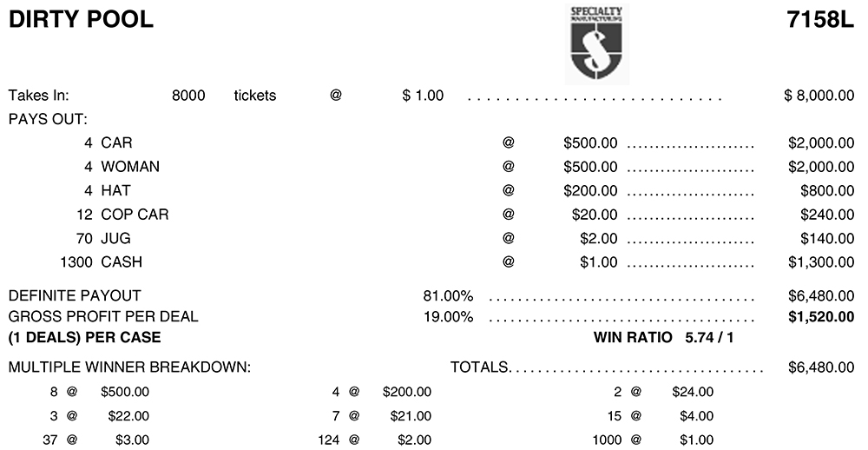Click the HAT prize label
868x450 pixels.
(x=117, y=190)
